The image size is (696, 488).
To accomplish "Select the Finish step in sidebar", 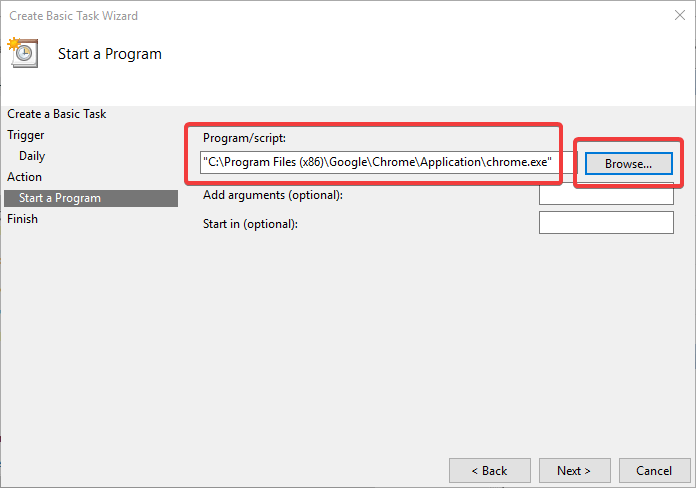I will tap(22, 219).
